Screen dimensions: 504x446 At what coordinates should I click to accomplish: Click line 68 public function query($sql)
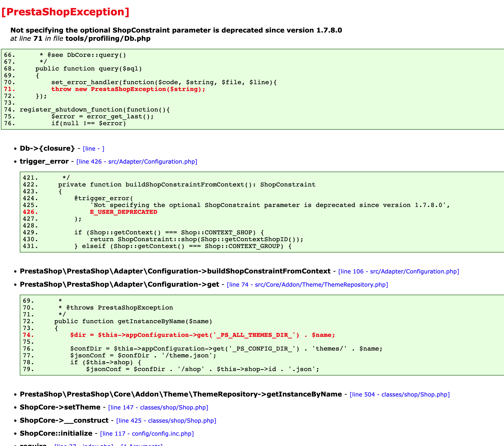click(x=89, y=69)
